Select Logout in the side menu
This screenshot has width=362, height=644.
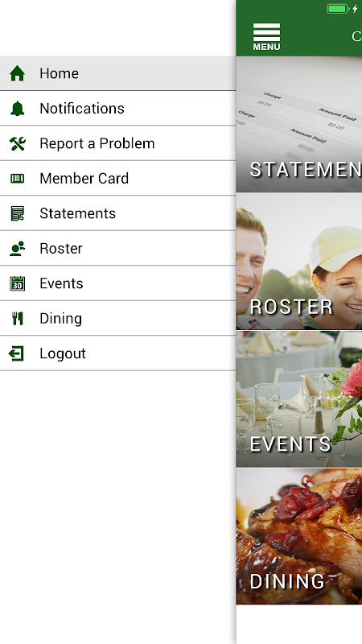117,353
